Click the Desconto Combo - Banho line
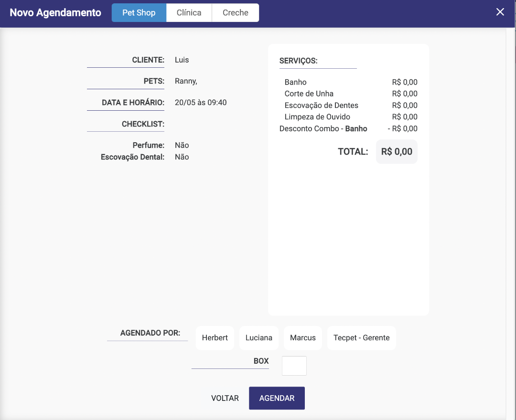This screenshot has height=420, width=516. pos(323,129)
